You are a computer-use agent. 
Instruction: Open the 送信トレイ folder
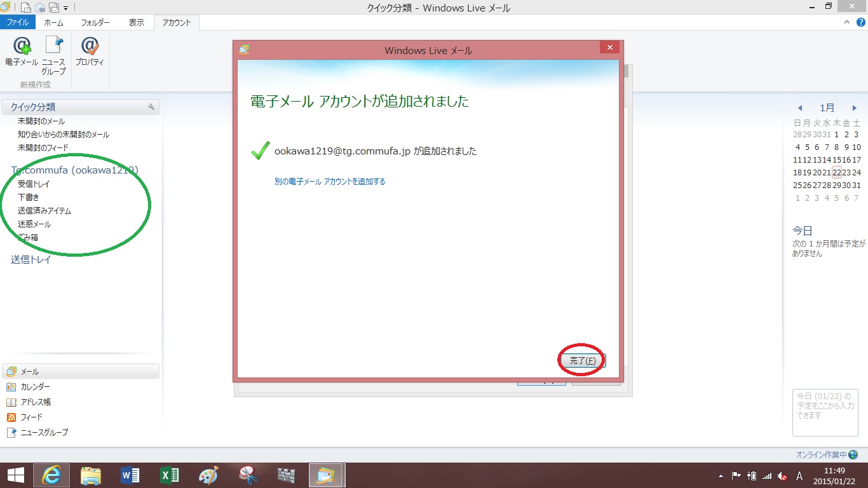coord(31,259)
